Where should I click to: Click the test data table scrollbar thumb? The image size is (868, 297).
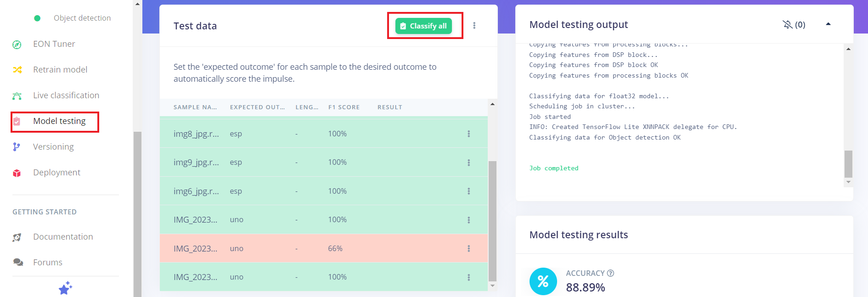coord(492,221)
